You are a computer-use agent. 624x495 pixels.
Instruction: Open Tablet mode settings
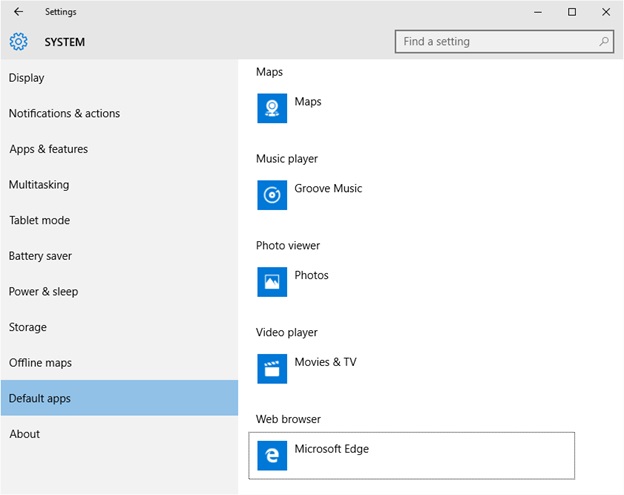(x=39, y=221)
